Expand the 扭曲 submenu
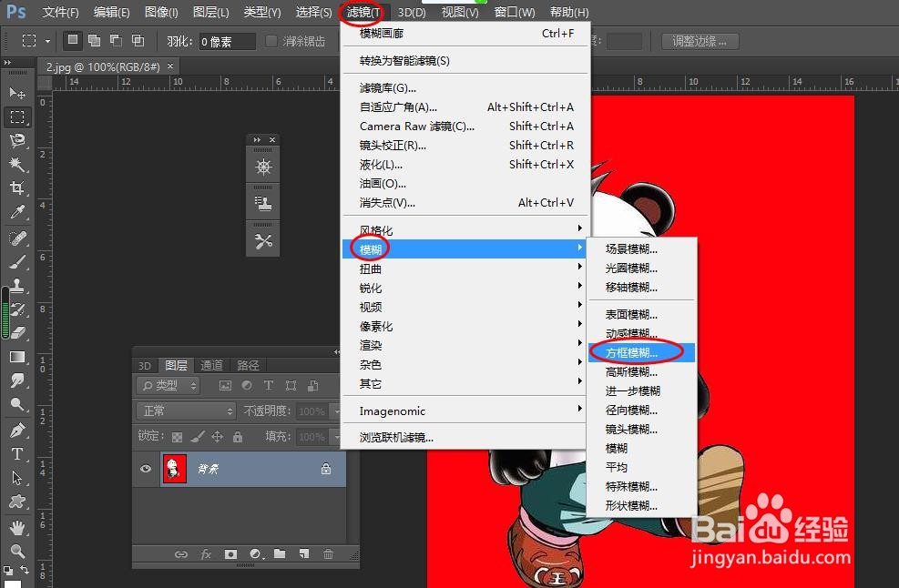899x588 pixels. pos(465,269)
